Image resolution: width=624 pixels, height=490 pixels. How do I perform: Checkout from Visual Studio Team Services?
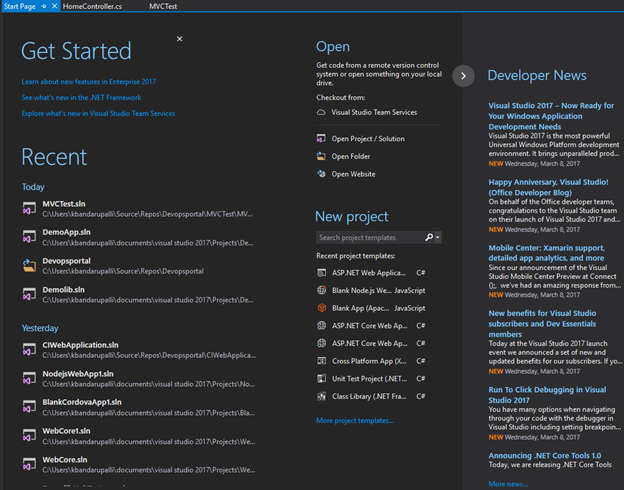(x=374, y=112)
